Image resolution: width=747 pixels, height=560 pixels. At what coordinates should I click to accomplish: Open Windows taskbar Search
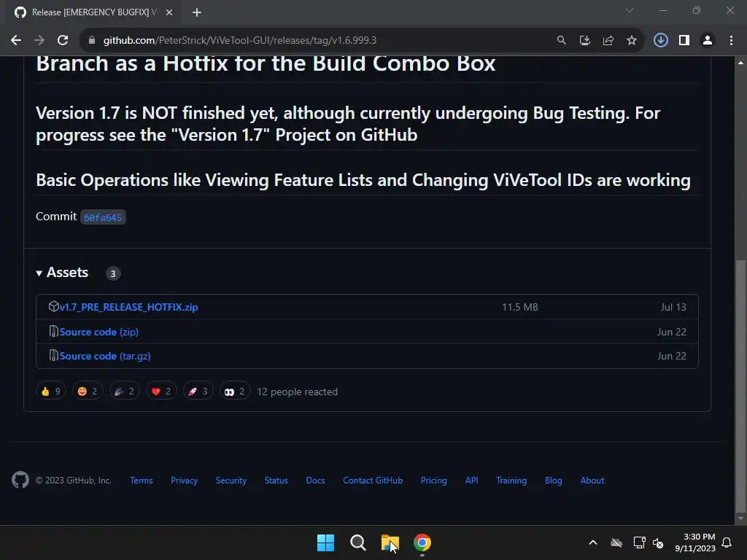coord(357,542)
